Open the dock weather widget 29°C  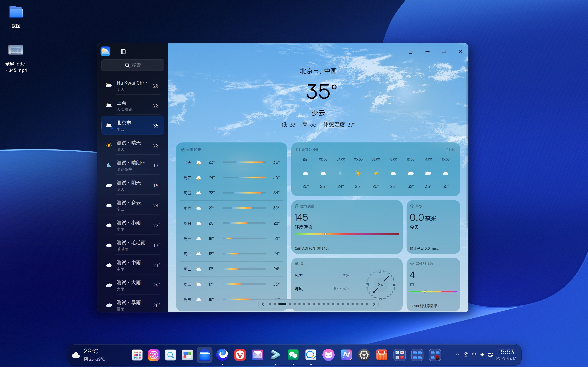tap(89, 355)
